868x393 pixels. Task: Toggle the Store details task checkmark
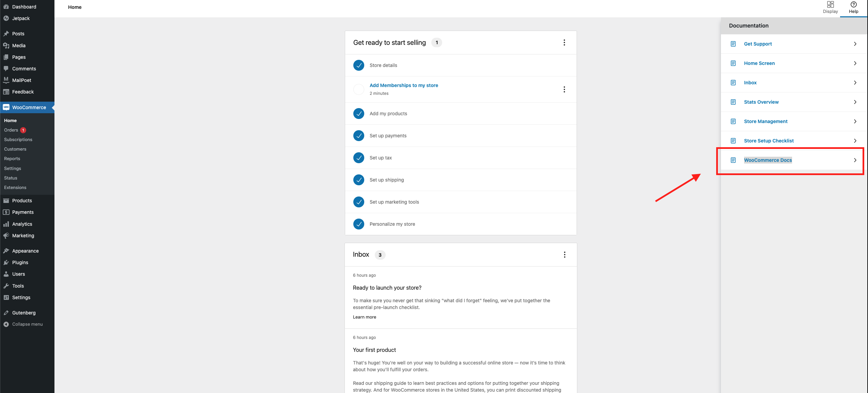pyautogui.click(x=359, y=65)
